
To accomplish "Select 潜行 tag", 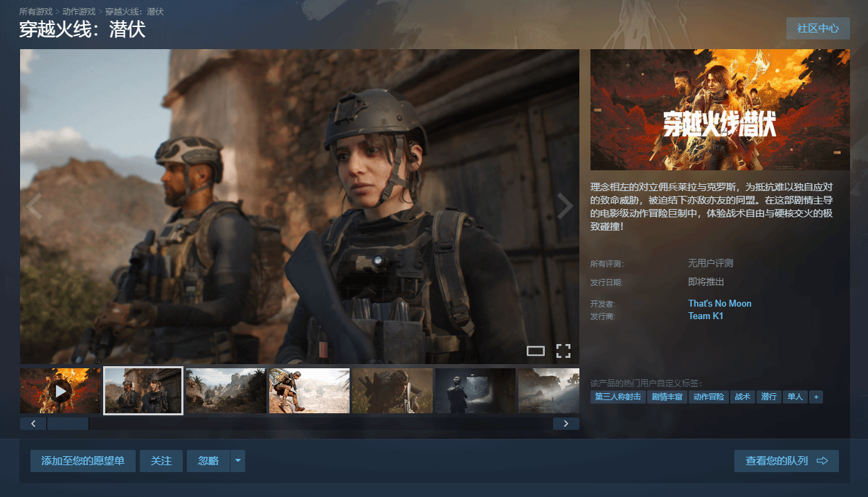I will (769, 397).
